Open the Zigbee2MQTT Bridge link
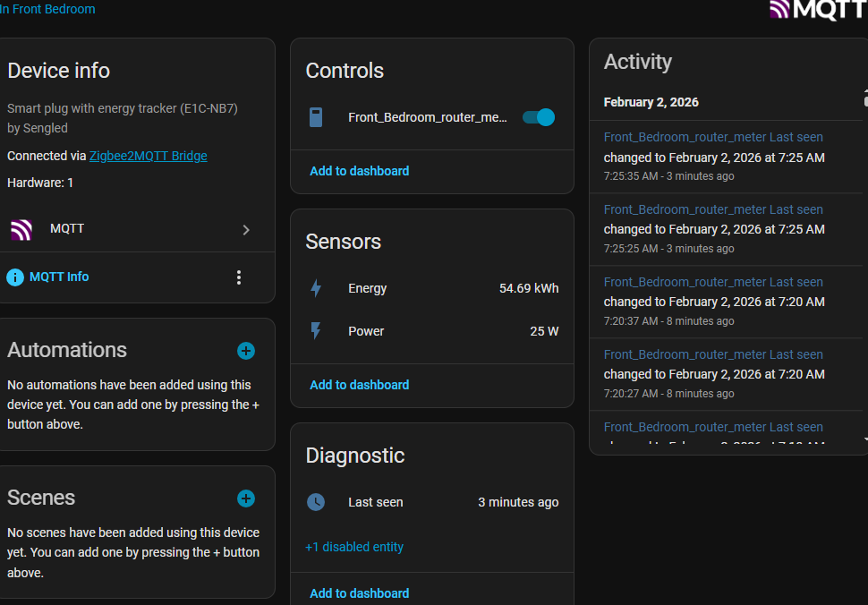 click(148, 156)
